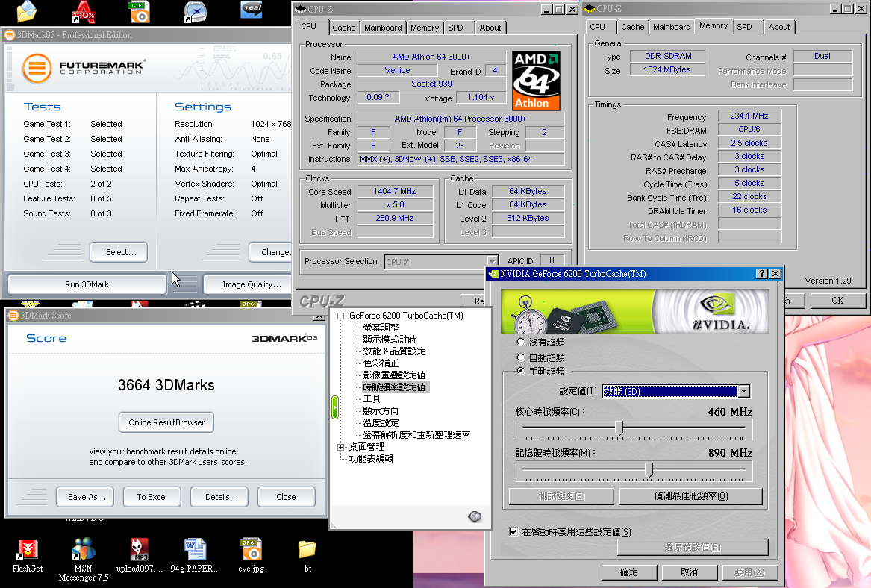This screenshot has width=871, height=588.
Task: Click 取消 cancel button in NVIDIA dialog
Action: click(x=690, y=572)
